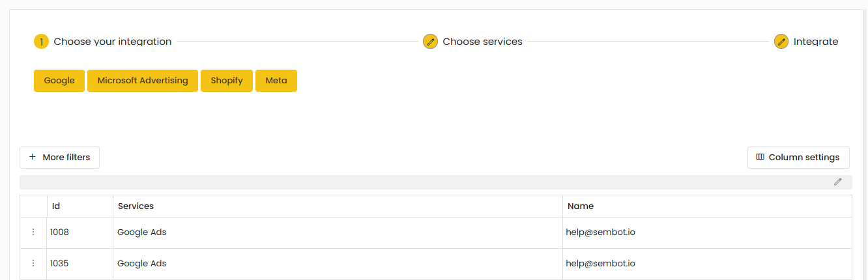Pick the Shopify integration button
Screen dimensions: 868x280
tap(227, 81)
